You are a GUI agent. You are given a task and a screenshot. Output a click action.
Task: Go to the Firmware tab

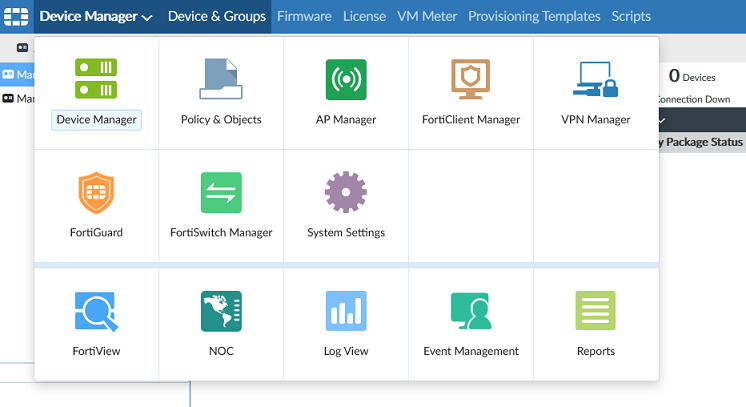tap(304, 16)
